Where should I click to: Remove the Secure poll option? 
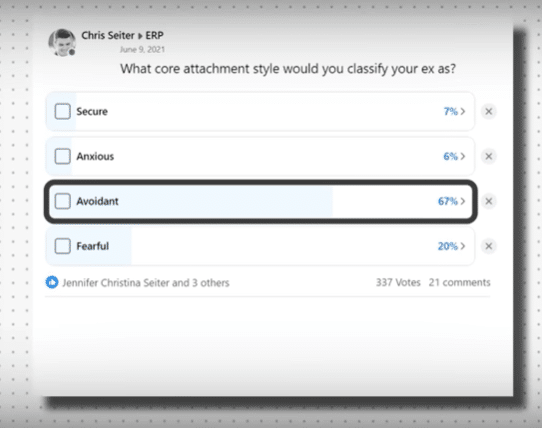(x=488, y=111)
